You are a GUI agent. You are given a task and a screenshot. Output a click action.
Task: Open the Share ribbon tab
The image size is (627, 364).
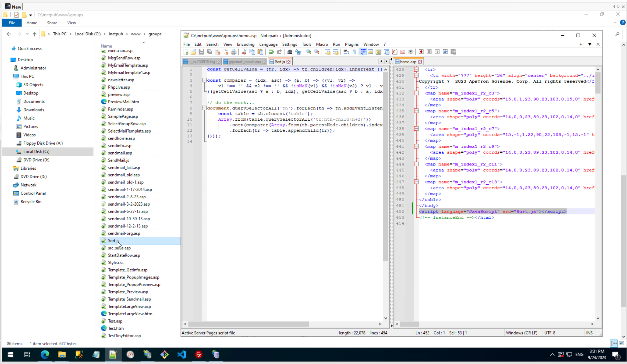52,23
